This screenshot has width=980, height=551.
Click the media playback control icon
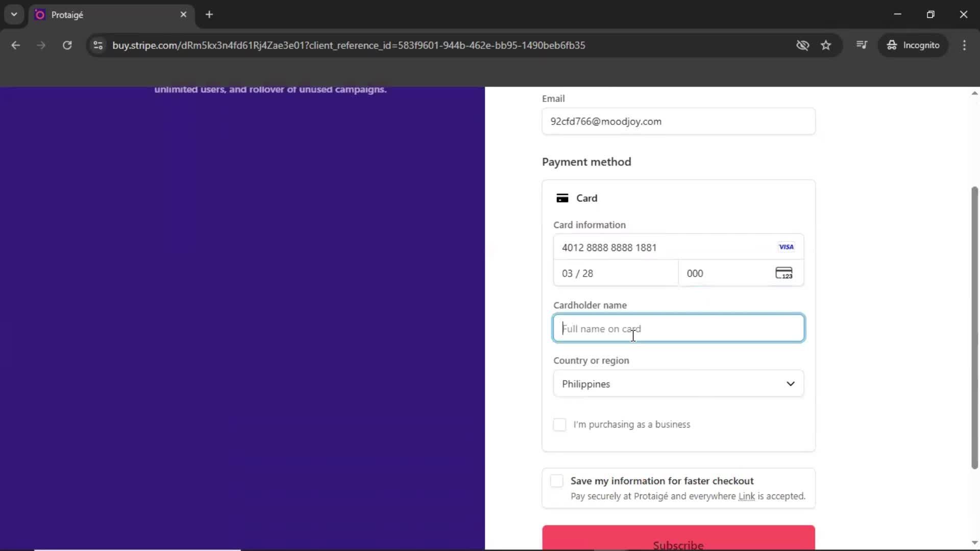tap(862, 45)
